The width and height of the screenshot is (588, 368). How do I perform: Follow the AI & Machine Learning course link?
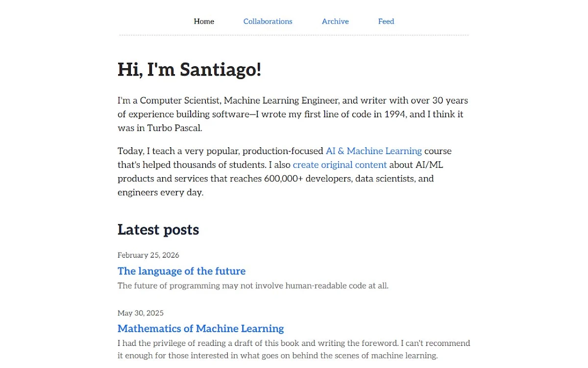coord(373,151)
